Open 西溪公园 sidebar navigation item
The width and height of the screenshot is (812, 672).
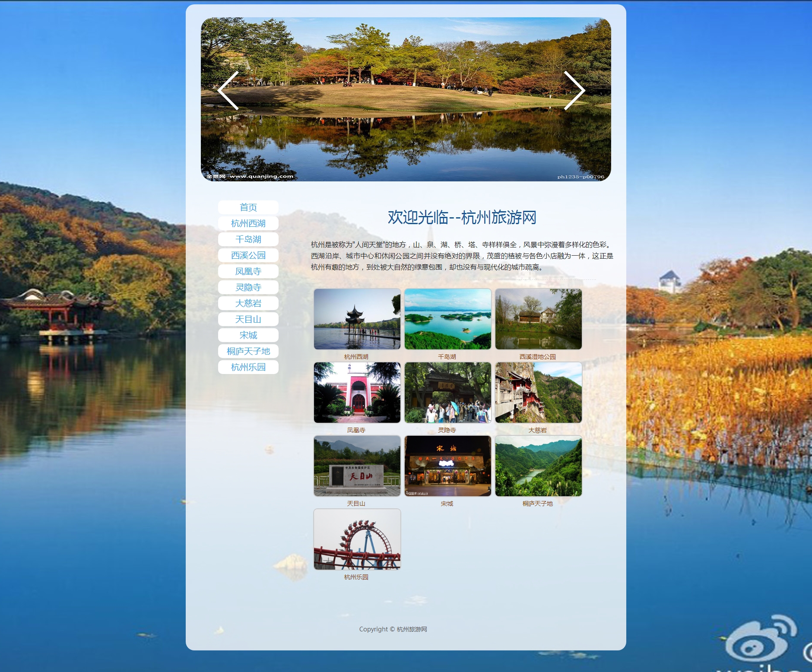[x=248, y=255]
